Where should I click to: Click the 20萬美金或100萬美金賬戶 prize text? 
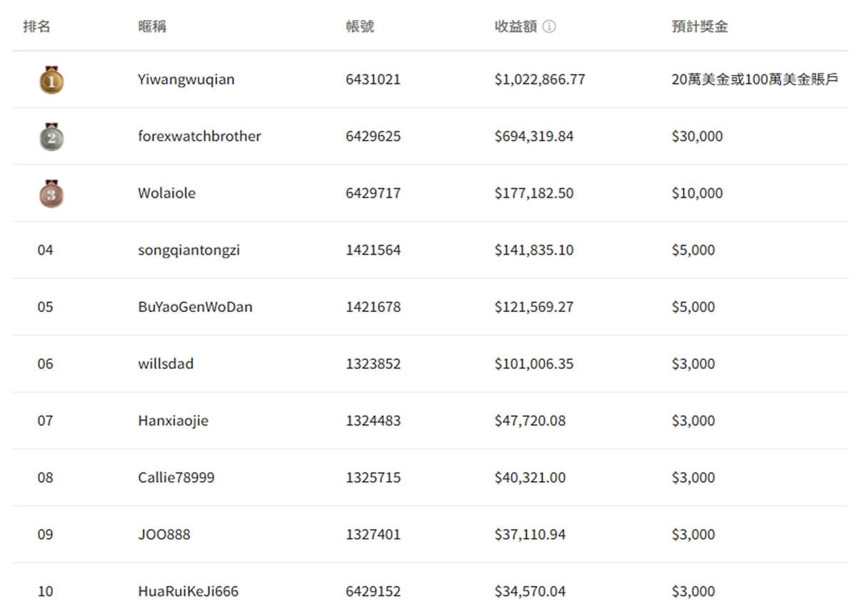coord(755,80)
